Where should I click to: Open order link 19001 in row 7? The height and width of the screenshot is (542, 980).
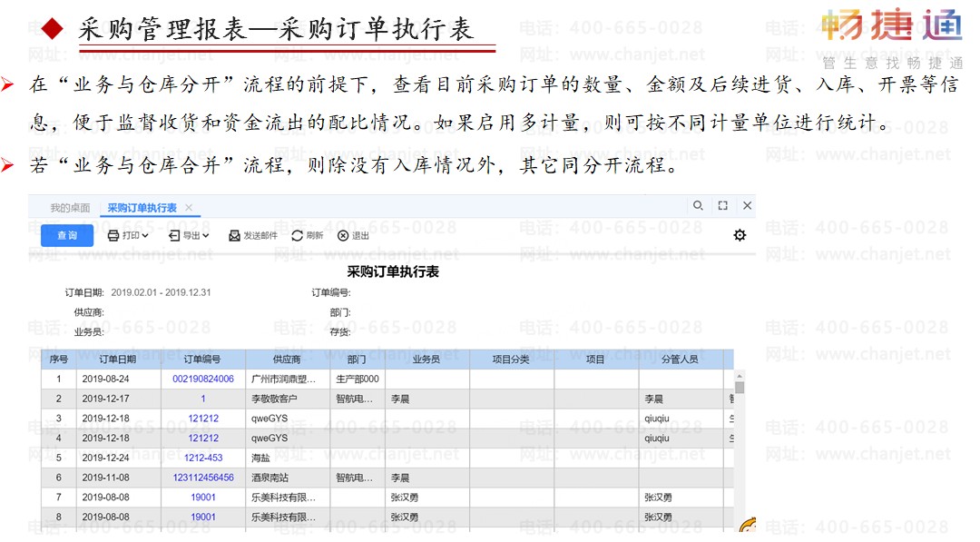coord(203,498)
